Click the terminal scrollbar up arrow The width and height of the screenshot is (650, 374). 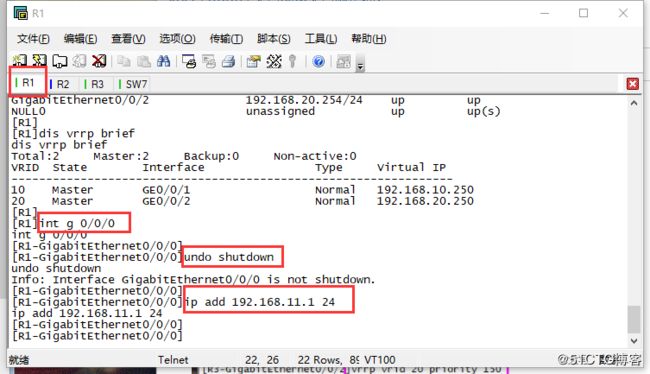tap(634, 103)
